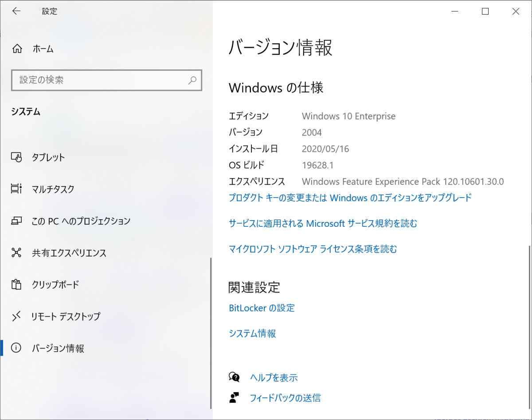Click フィードバックの送信 link
This screenshot has height=420, width=532.
286,398
